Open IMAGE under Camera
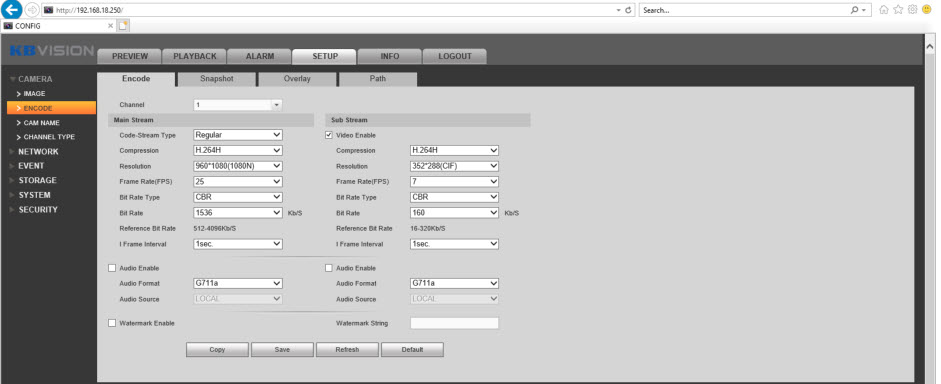This screenshot has height=384, width=941. point(34,94)
